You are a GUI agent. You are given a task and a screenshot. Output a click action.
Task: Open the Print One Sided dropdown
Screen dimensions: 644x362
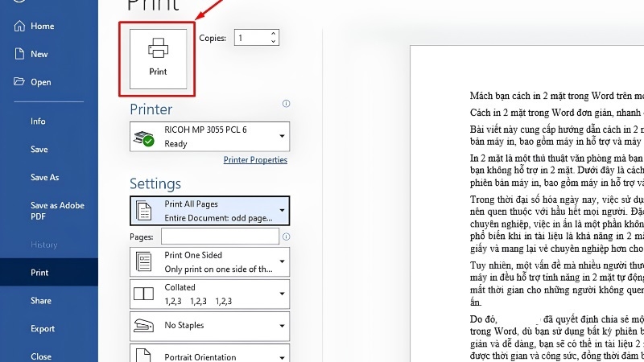coord(209,262)
